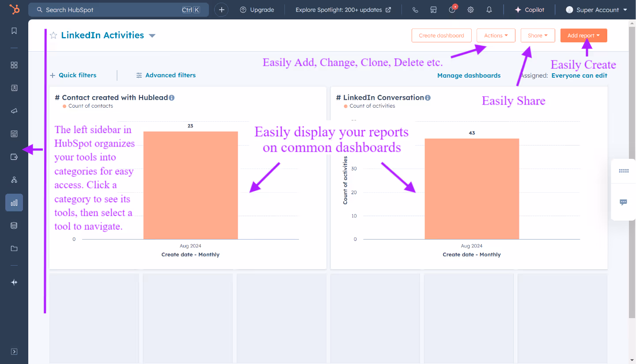Open the Bookmarks icon in the sidebar
The image size is (636, 364).
click(14, 31)
